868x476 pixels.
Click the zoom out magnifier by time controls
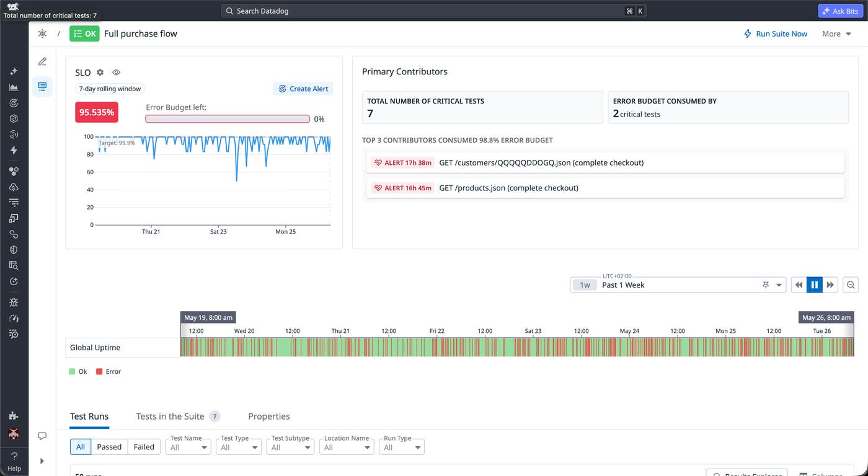coord(851,285)
